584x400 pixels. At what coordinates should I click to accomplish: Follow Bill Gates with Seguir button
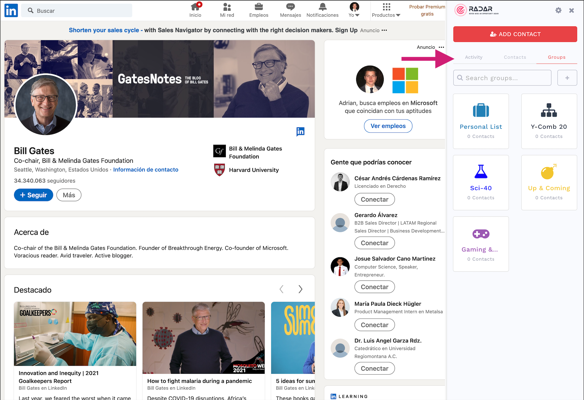click(34, 195)
